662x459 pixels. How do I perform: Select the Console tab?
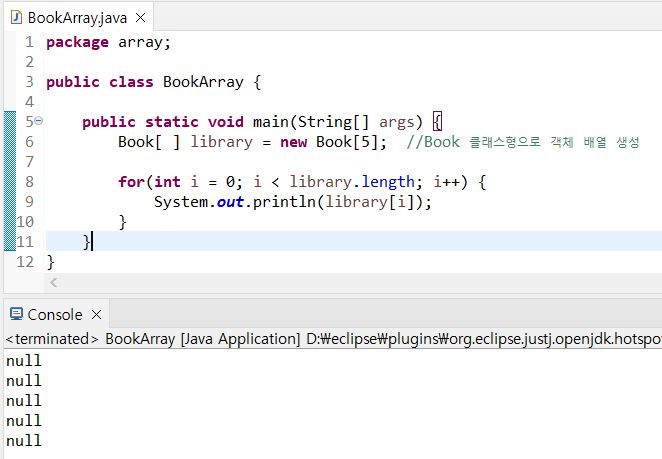point(56,315)
